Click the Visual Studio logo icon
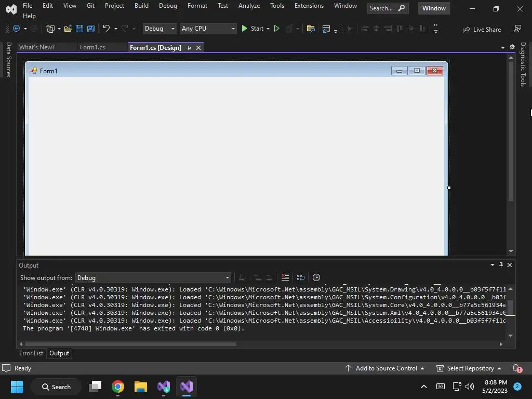 (x=11, y=9)
